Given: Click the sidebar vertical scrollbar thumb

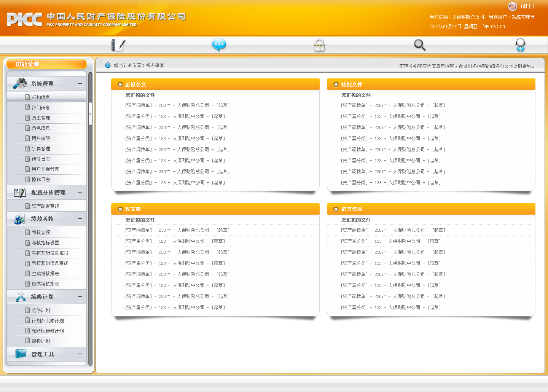Looking at the screenshot, I should 90,114.
